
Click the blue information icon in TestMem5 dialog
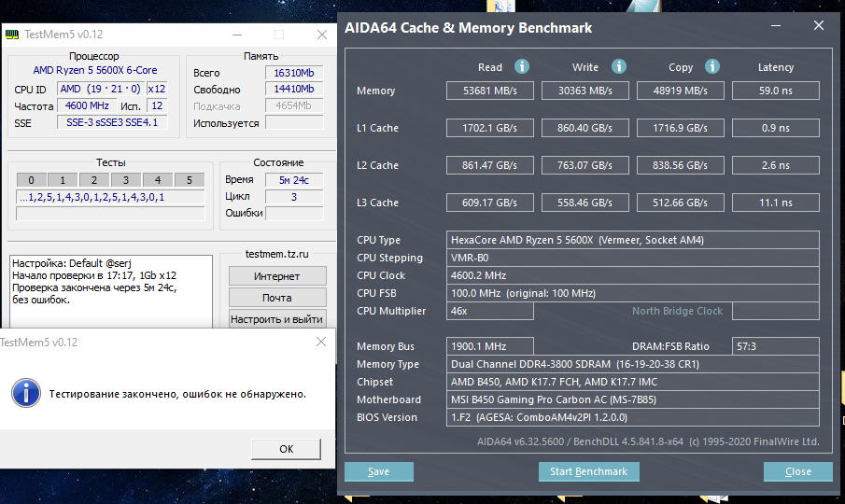point(25,393)
